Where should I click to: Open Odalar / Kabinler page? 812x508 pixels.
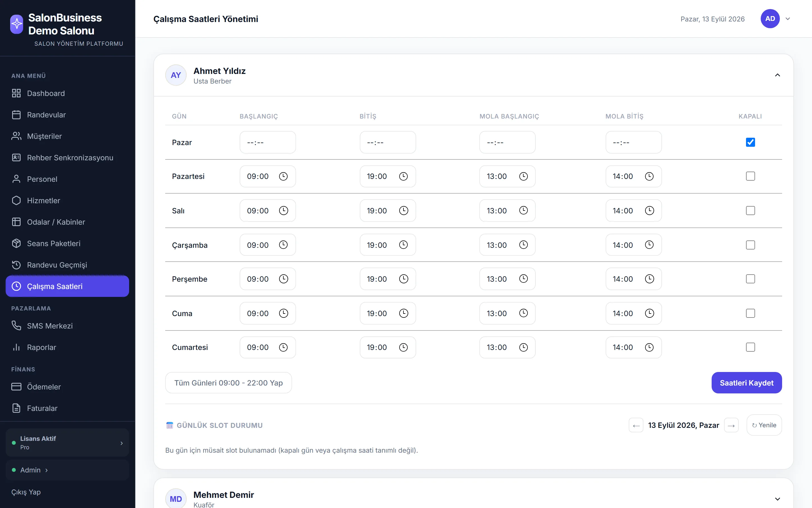point(67,222)
